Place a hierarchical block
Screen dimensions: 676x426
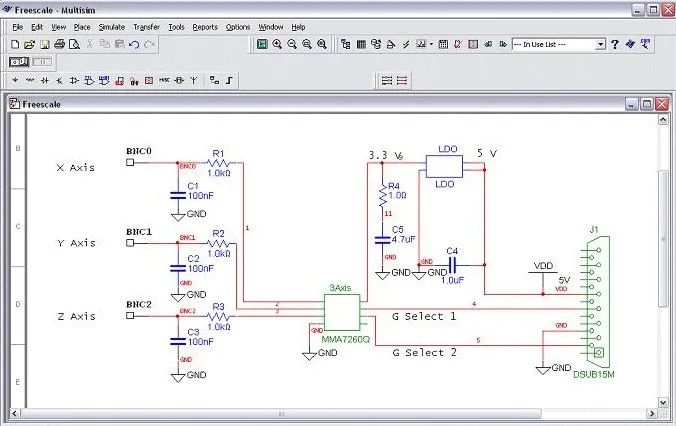pos(214,80)
